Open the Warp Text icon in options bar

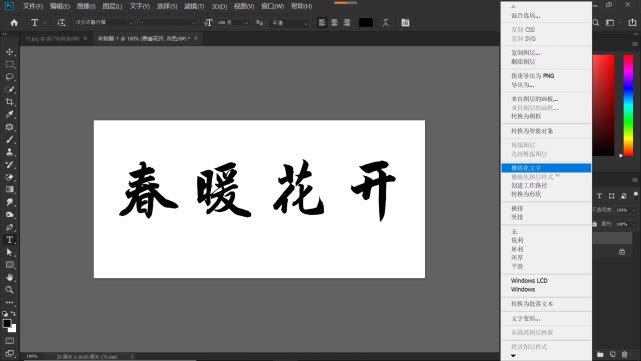tap(385, 22)
